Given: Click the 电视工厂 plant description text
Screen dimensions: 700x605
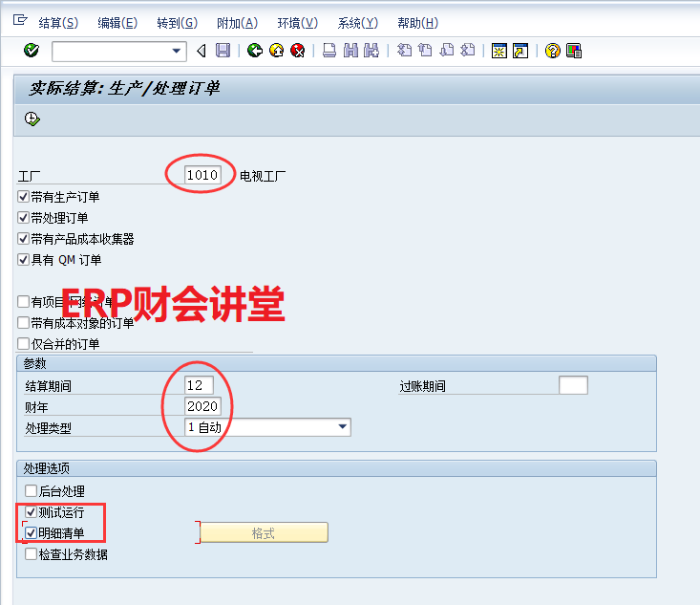Looking at the screenshot, I should point(263,176).
